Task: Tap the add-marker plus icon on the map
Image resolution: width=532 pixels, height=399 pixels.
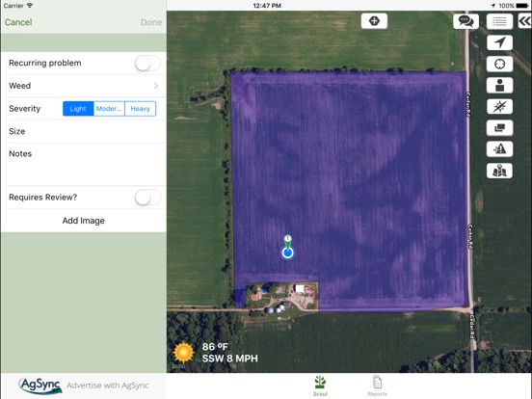Action: [x=374, y=21]
